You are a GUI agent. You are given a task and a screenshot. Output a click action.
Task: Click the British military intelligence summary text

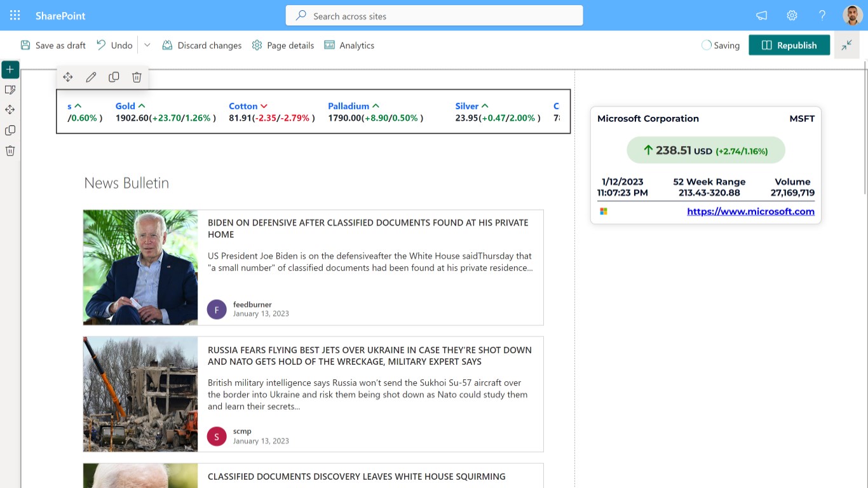368,395
